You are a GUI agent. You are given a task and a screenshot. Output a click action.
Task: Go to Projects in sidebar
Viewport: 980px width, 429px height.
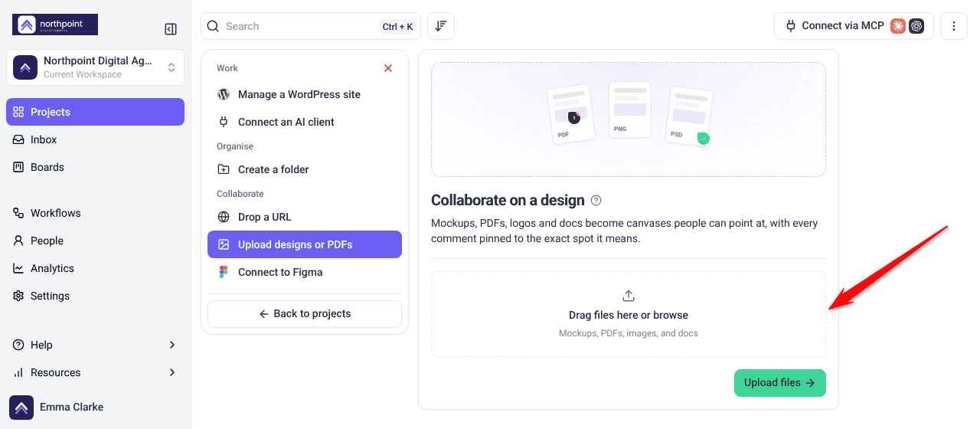[95, 112]
